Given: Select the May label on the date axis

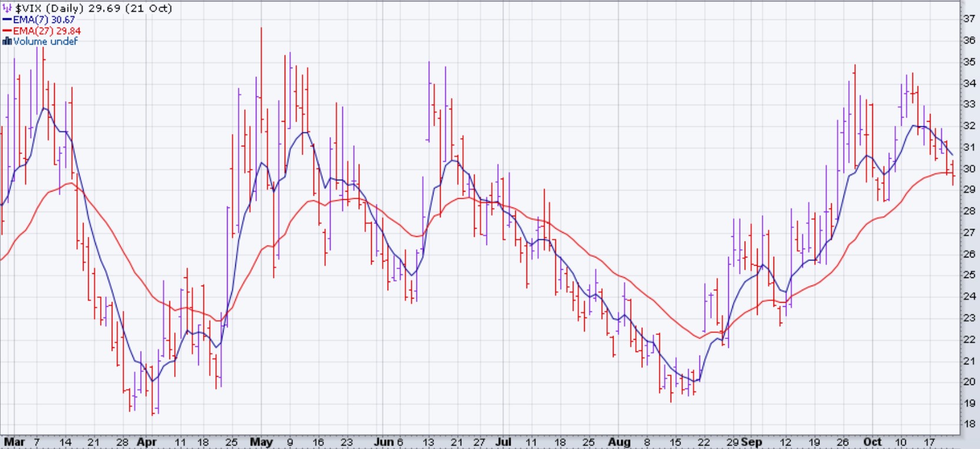Looking at the screenshot, I should pos(261,442).
